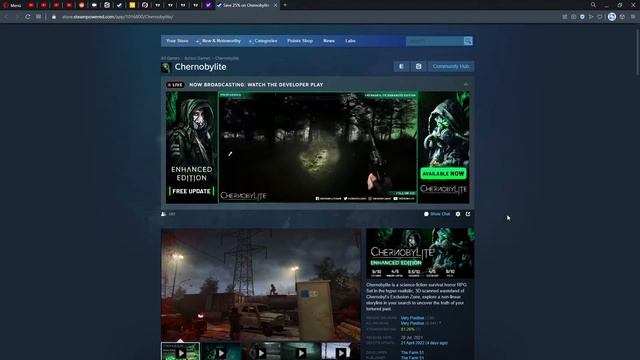Play the third trailer thumbnail
The width and height of the screenshot is (640, 360).
click(261, 352)
